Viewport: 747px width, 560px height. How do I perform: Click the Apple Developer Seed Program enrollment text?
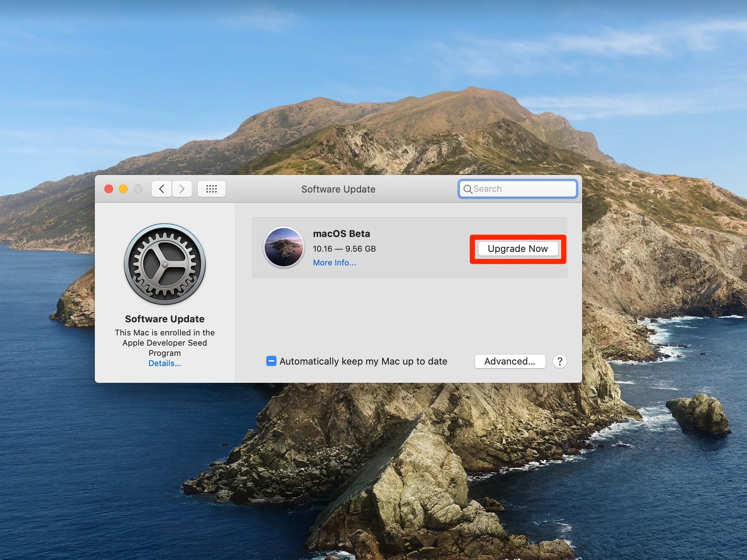click(x=165, y=343)
